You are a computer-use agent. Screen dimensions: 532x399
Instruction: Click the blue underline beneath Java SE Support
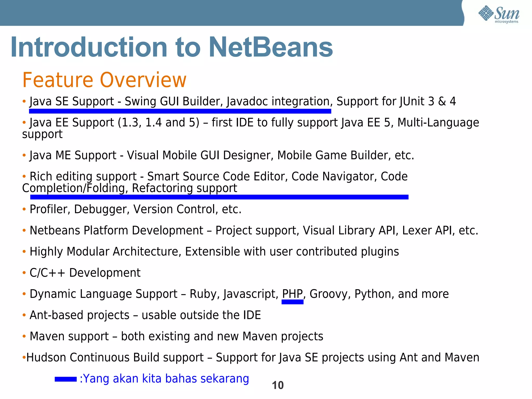(180, 111)
